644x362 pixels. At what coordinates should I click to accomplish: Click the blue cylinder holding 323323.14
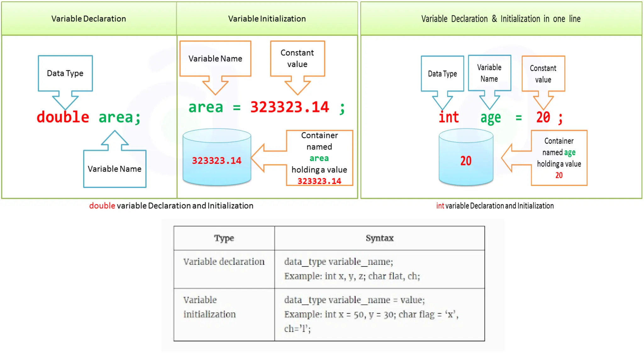[x=217, y=157]
